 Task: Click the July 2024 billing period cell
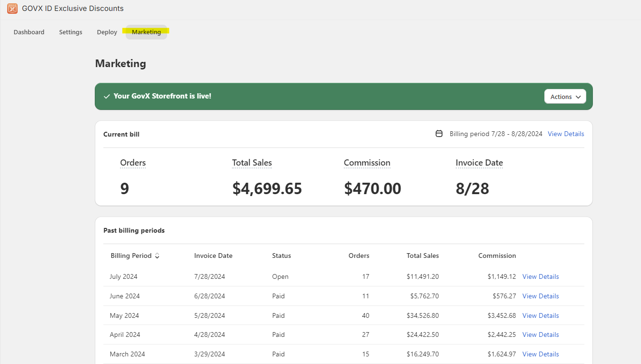point(123,277)
